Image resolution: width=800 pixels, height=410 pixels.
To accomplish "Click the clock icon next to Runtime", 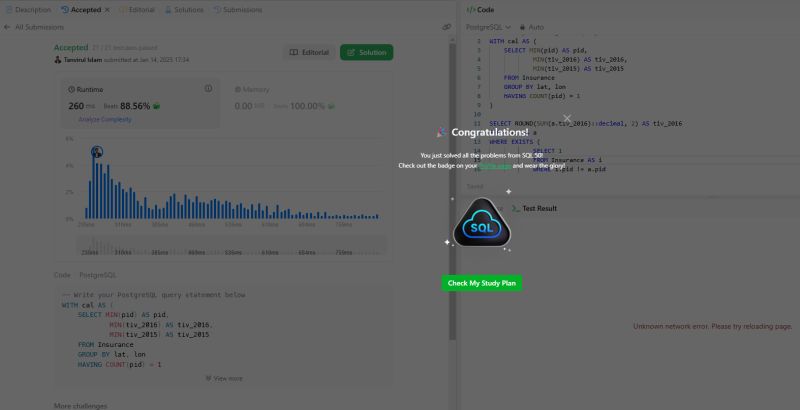I will (x=71, y=89).
